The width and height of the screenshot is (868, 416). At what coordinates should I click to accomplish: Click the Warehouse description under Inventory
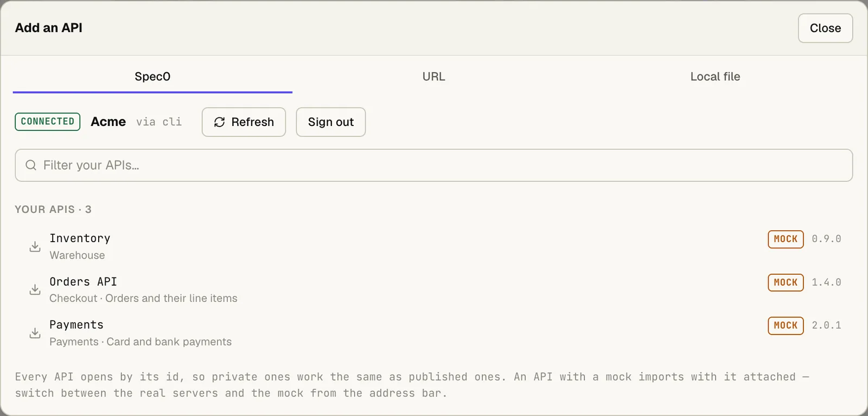click(77, 255)
